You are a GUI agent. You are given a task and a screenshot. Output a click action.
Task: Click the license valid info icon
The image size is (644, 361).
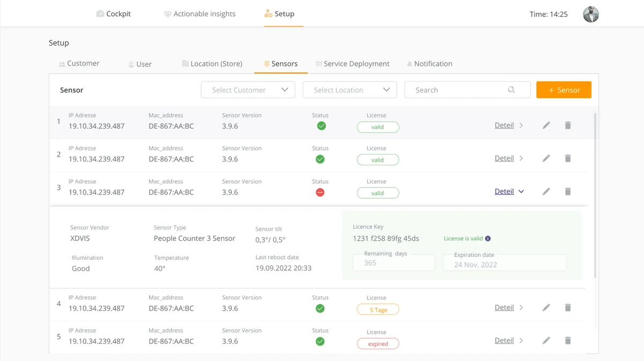point(488,239)
